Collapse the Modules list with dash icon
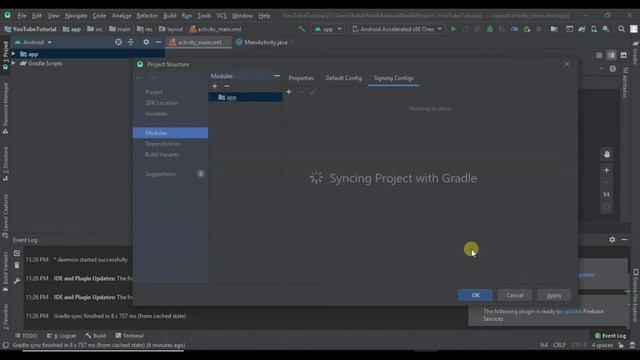Screen dimensions: 640x360 [277, 76]
